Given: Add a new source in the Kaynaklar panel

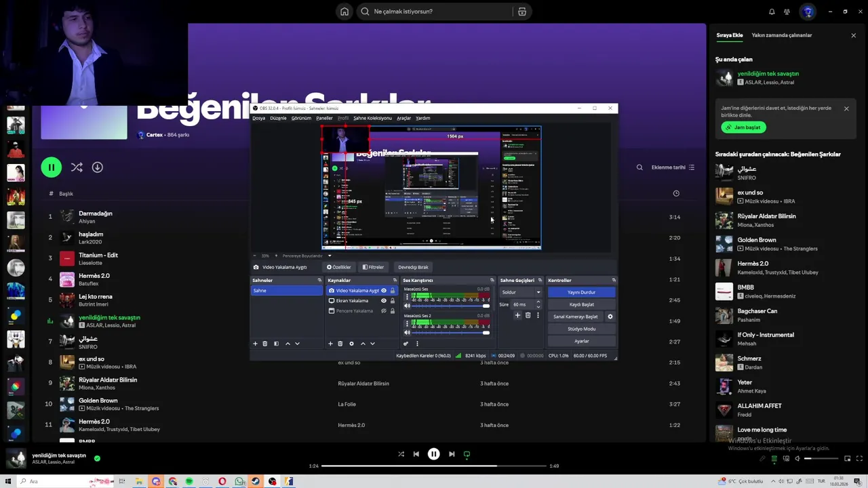Looking at the screenshot, I should (330, 344).
